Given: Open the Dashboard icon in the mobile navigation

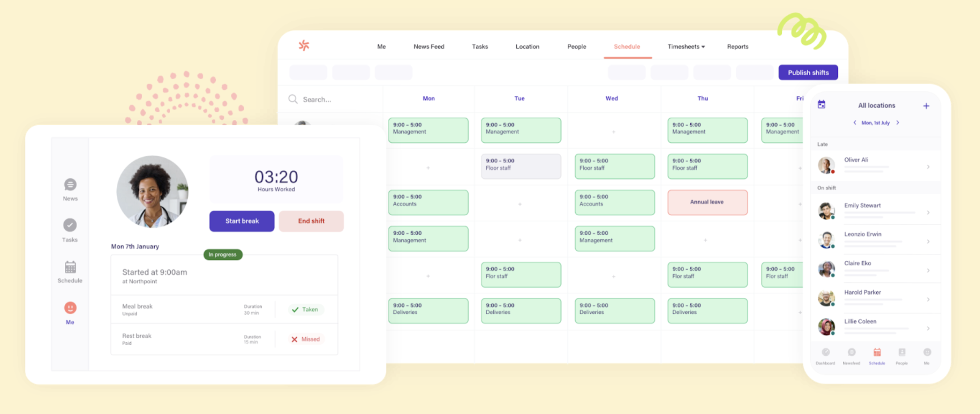Looking at the screenshot, I should [x=825, y=354].
